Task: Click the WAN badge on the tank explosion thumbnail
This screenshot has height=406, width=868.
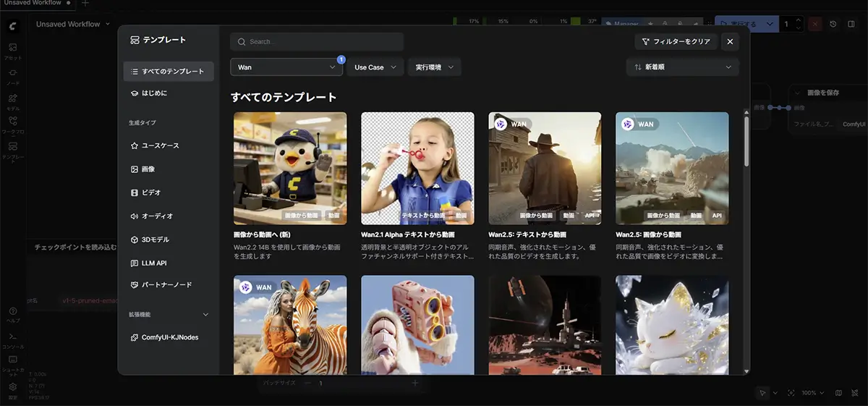Action: point(638,124)
